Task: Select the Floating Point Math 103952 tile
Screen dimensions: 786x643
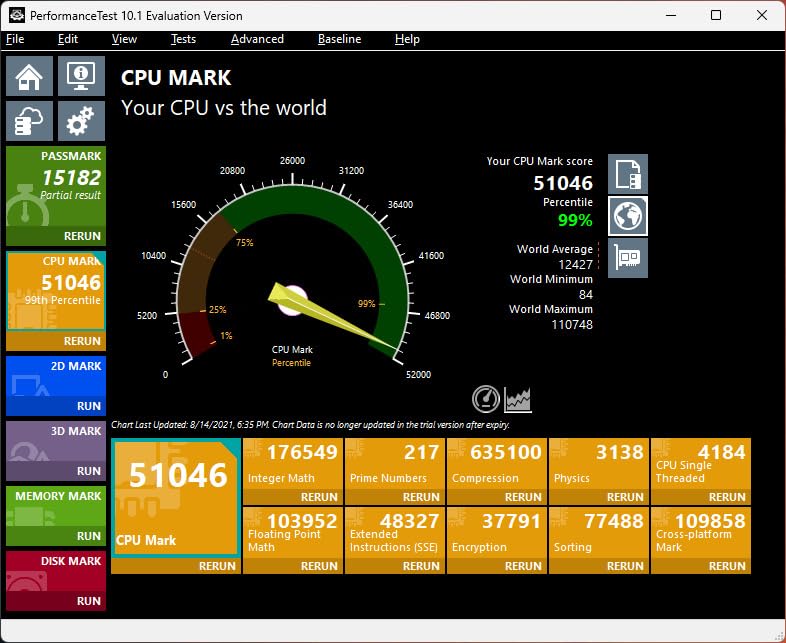Action: coord(293,533)
